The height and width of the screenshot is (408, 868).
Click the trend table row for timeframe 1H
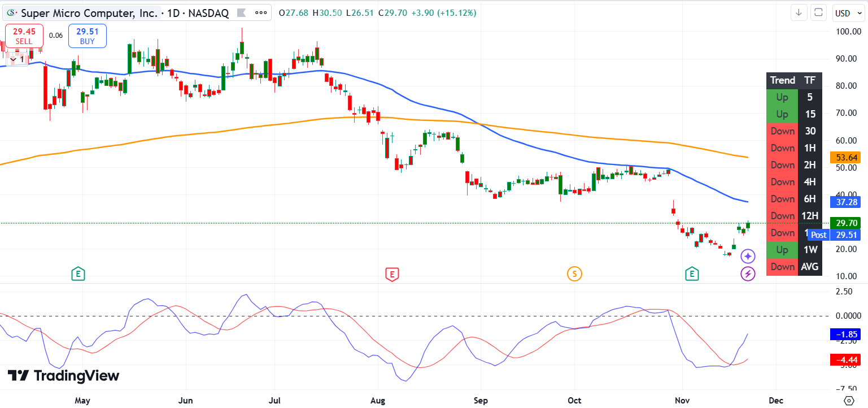point(794,148)
